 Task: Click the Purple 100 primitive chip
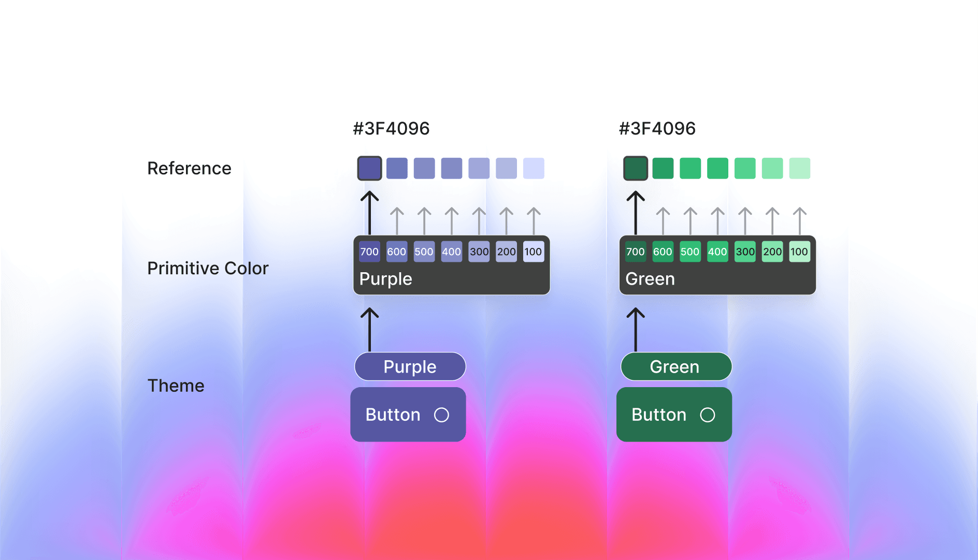tap(534, 252)
